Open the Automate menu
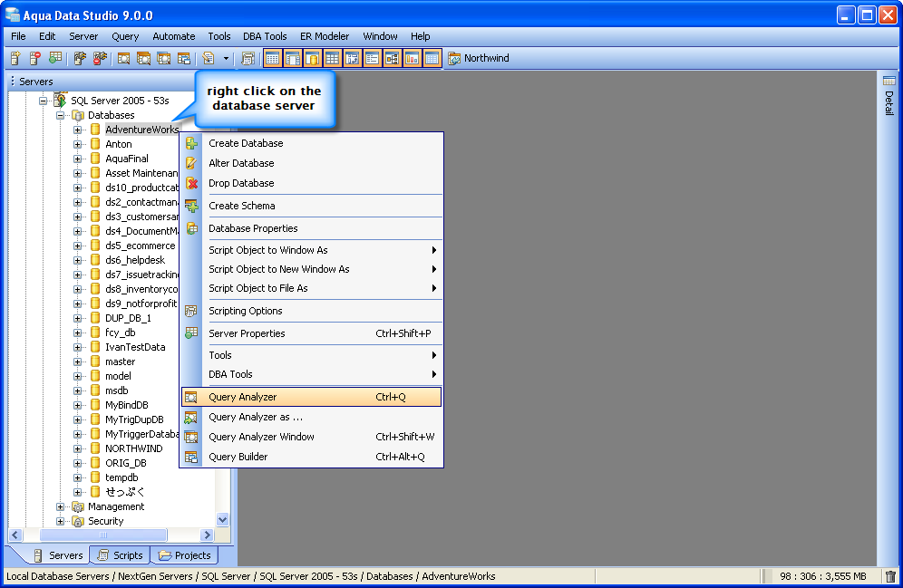 click(x=174, y=36)
